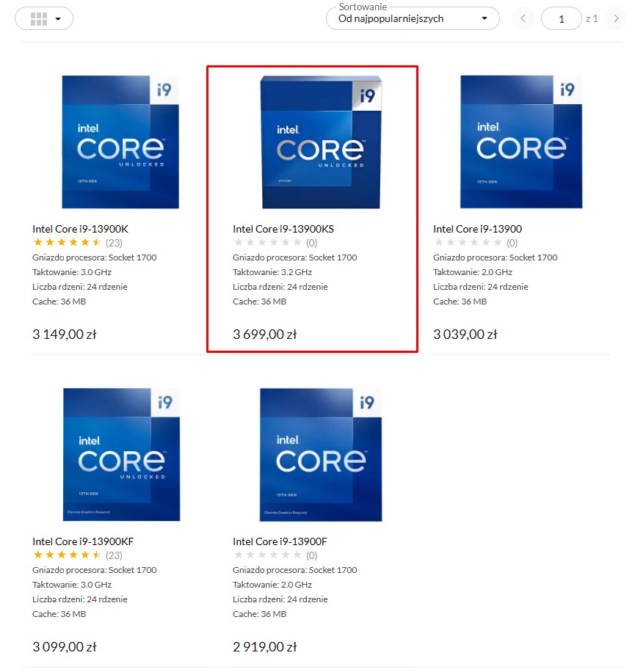
Task: Open Intel Core i9-13900KS product image
Action: (321, 142)
